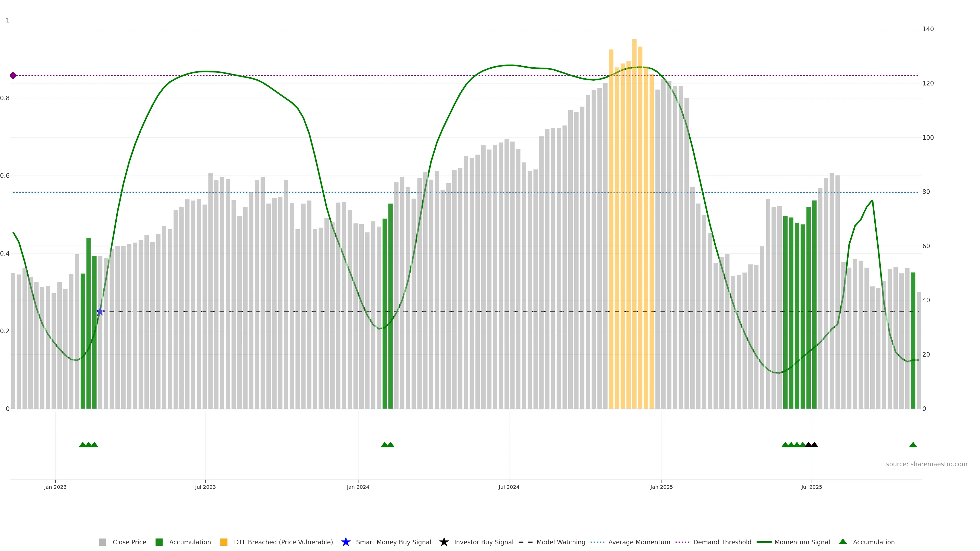Viewport: 980px width, 551px height.
Task: Click the green triangle marker near Jan 2024
Action: [385, 445]
